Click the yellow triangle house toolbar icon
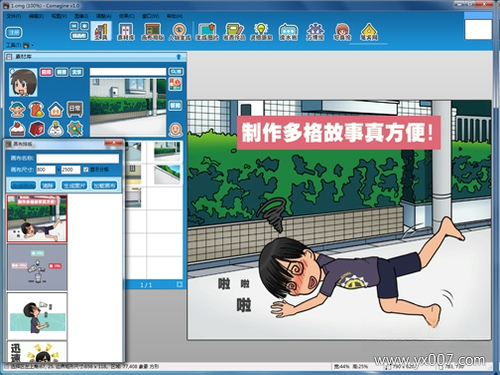The height and width of the screenshot is (375, 500). click(369, 31)
